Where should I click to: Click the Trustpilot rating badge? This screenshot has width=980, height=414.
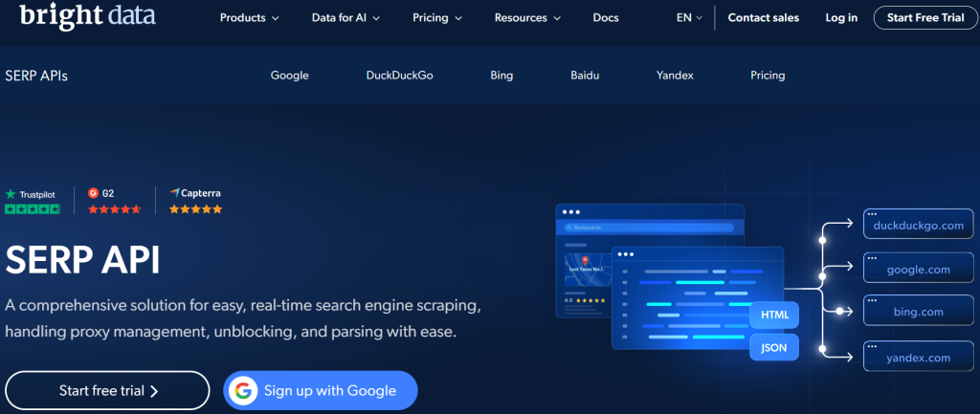pos(32,201)
